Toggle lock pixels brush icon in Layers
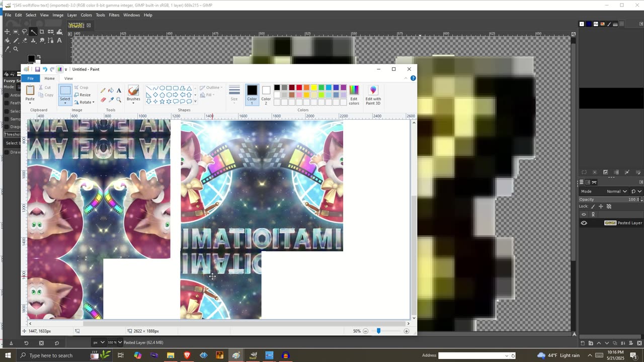This screenshot has height=362, width=644. click(x=593, y=206)
